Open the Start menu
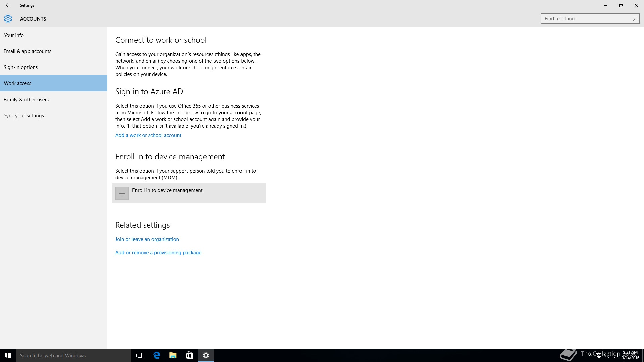The width and height of the screenshot is (644, 362). tap(8, 355)
